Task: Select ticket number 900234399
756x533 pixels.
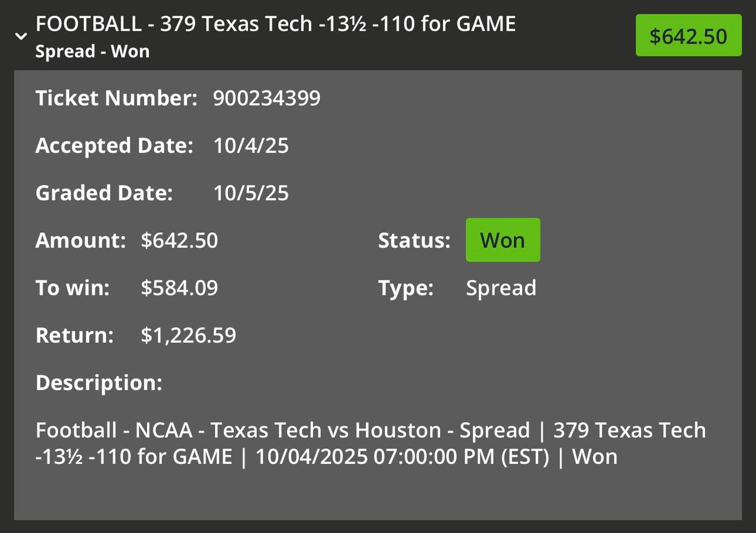Action: coord(266,98)
